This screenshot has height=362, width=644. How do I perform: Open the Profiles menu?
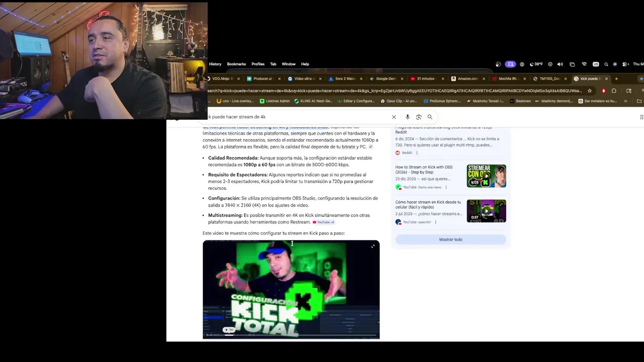click(258, 64)
